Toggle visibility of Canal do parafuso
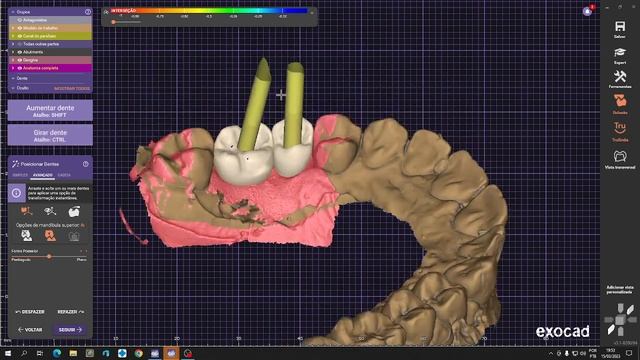This screenshot has height=360, width=640. coord(19,36)
